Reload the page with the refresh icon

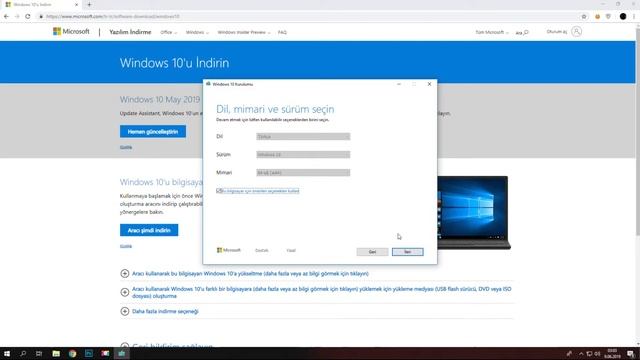click(x=28, y=16)
